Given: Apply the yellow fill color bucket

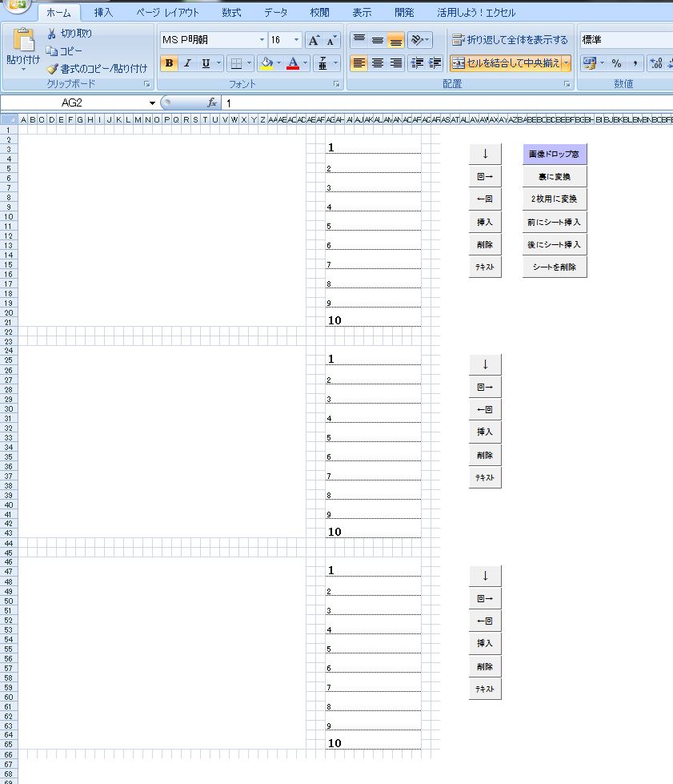Looking at the screenshot, I should pyautogui.click(x=266, y=63).
